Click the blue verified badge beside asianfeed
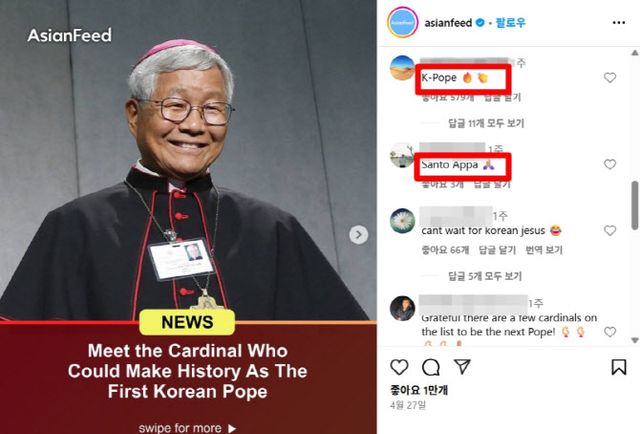 point(480,23)
